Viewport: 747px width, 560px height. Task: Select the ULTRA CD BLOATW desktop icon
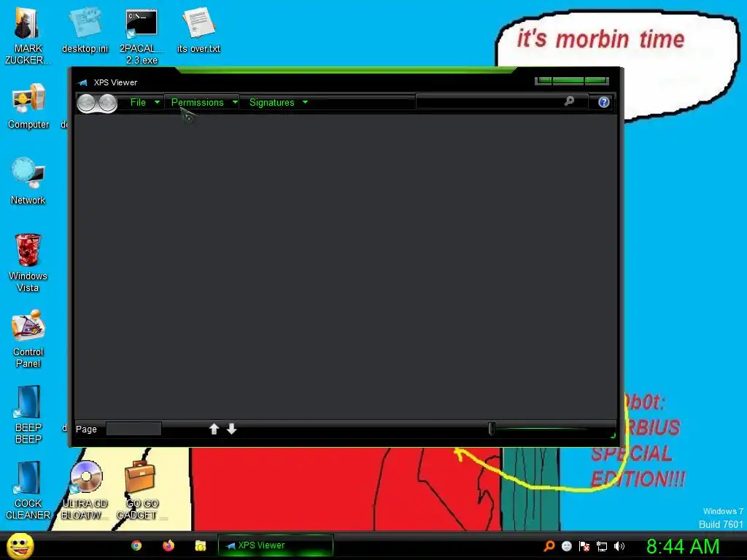click(x=85, y=489)
